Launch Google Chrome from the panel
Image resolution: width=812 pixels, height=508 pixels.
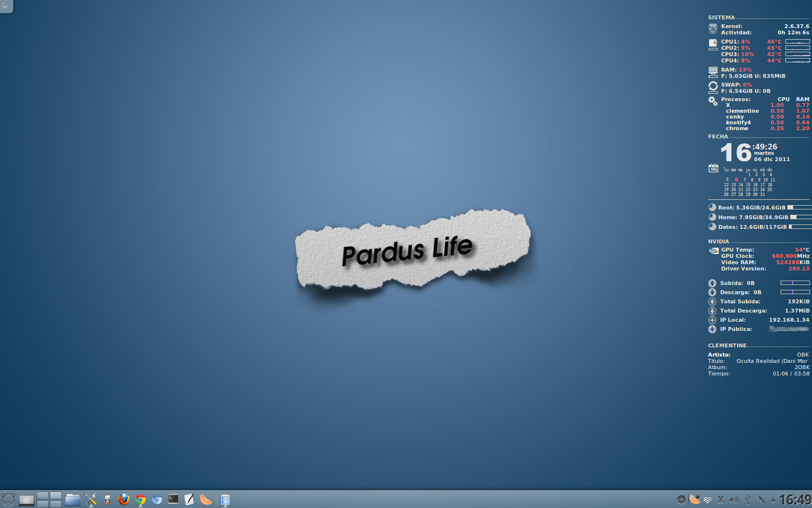(x=141, y=500)
